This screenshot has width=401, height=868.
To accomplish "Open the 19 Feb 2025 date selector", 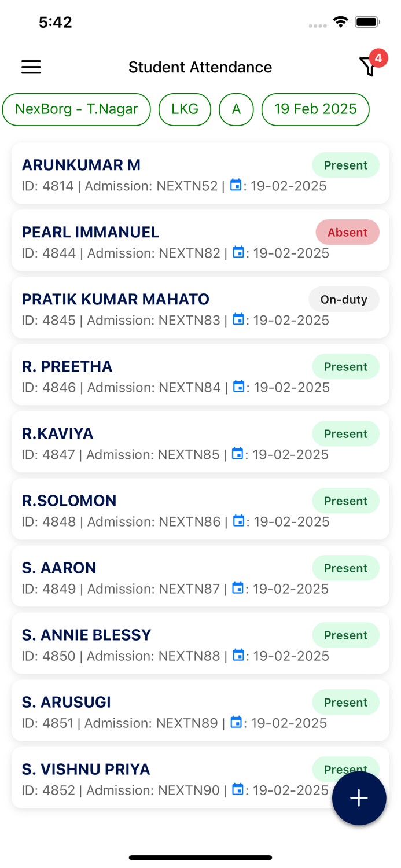I will (315, 109).
